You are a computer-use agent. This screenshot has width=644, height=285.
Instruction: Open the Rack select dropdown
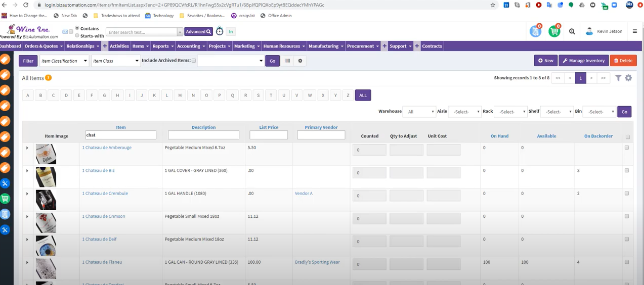(x=510, y=112)
